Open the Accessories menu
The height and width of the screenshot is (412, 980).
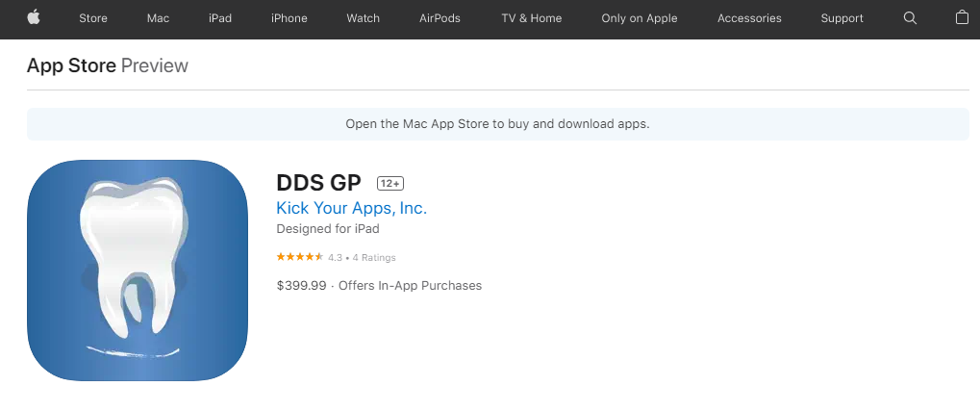point(749,18)
